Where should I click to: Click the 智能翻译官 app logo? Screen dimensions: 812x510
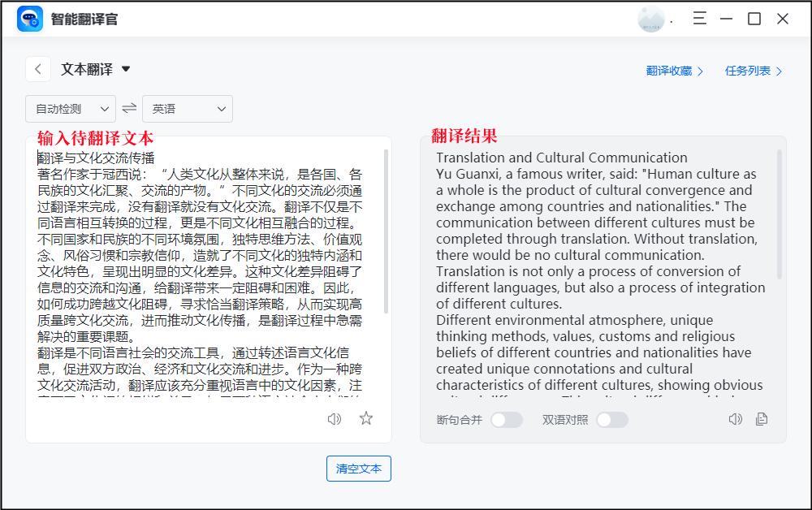29,18
